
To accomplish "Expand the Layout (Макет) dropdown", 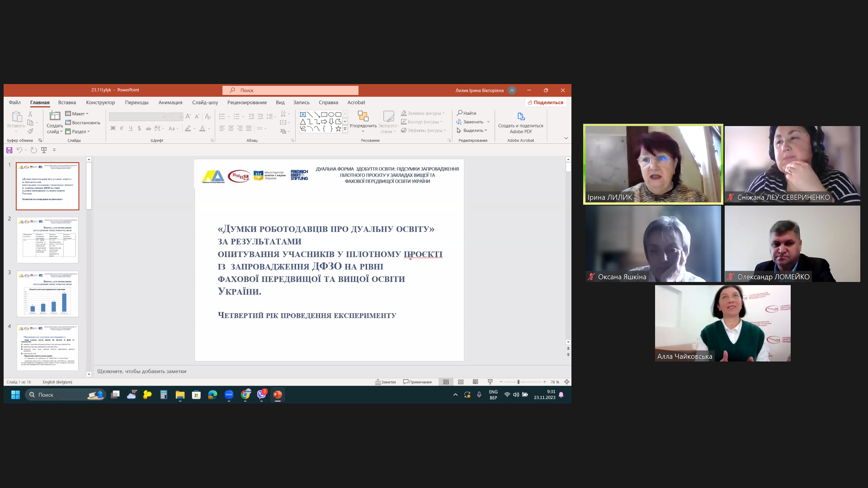I will (77, 113).
